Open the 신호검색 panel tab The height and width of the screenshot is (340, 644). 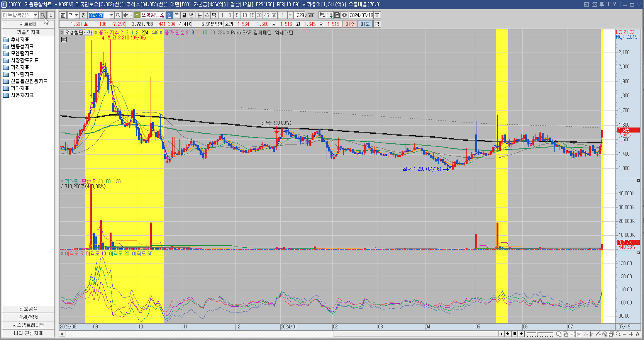[x=29, y=309]
